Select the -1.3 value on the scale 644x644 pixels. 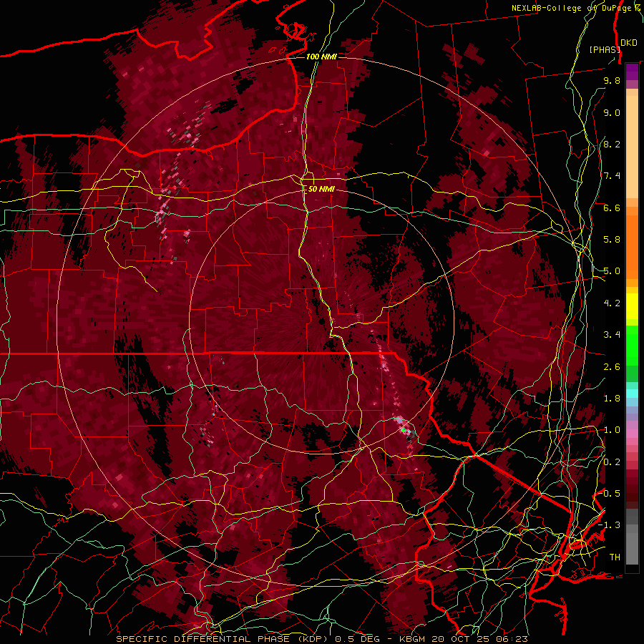[610, 525]
